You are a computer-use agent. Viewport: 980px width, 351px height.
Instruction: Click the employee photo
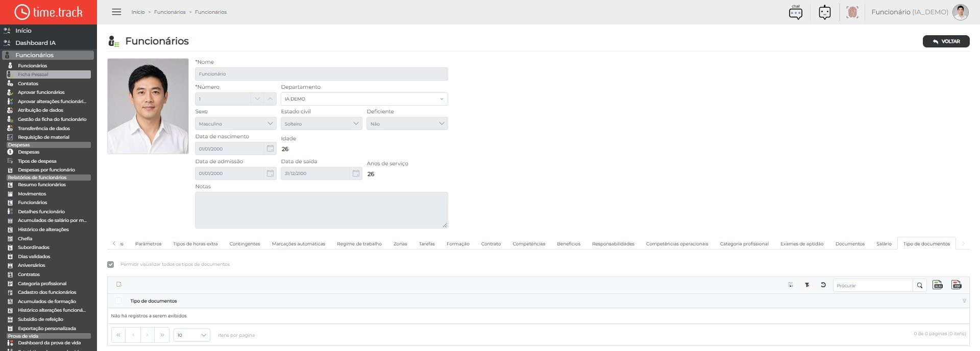[148, 106]
